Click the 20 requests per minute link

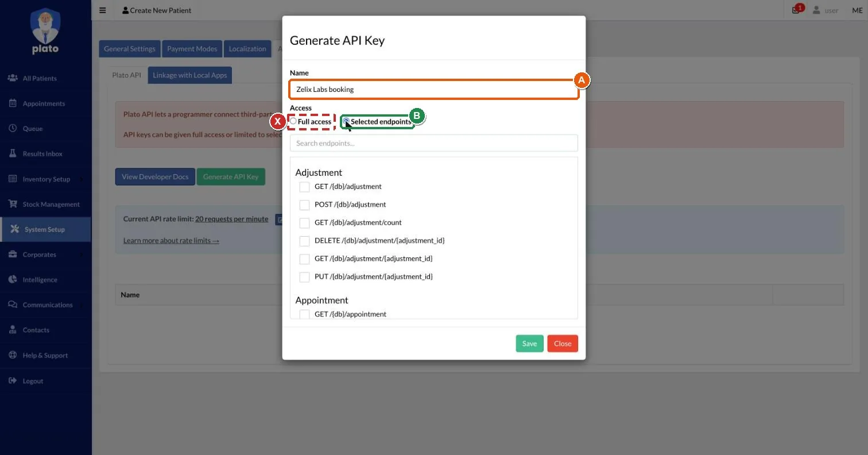pos(231,219)
